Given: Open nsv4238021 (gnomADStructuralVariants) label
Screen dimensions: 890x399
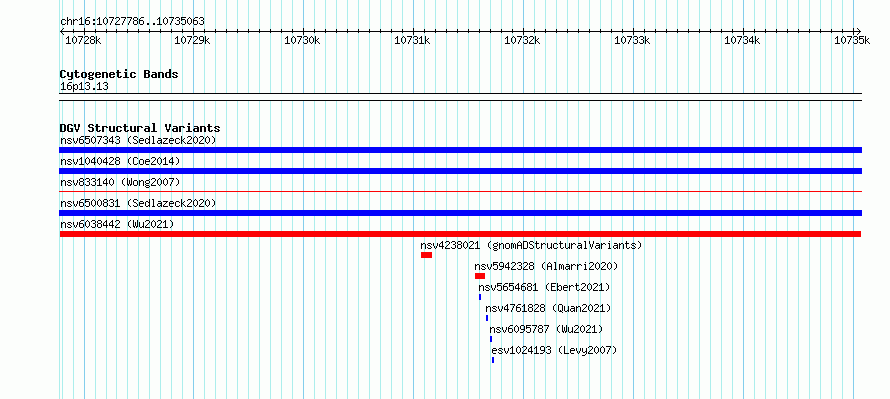Looking at the screenshot, I should point(531,245).
